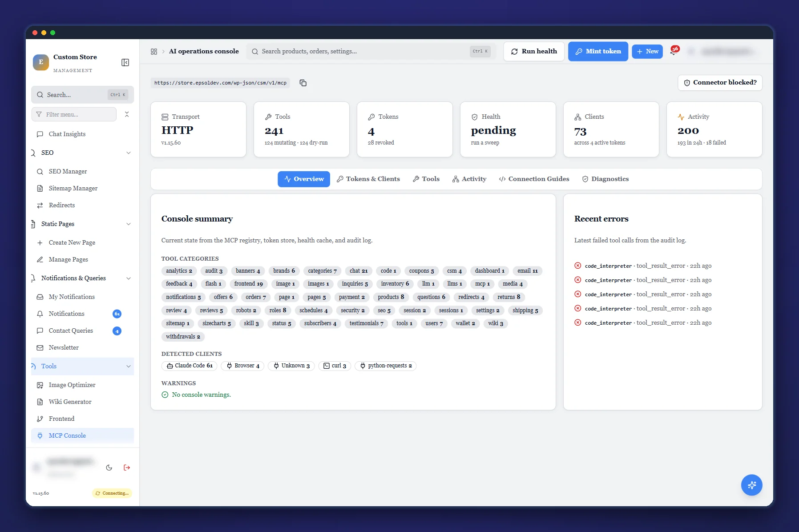Open the floating AI assistant sparkle button
This screenshot has height=532, width=799.
(751, 485)
